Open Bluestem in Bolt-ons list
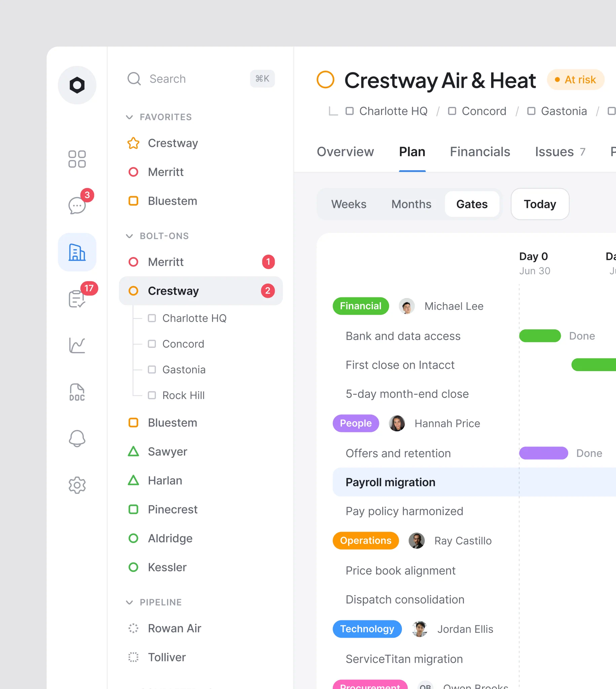 [201, 423]
